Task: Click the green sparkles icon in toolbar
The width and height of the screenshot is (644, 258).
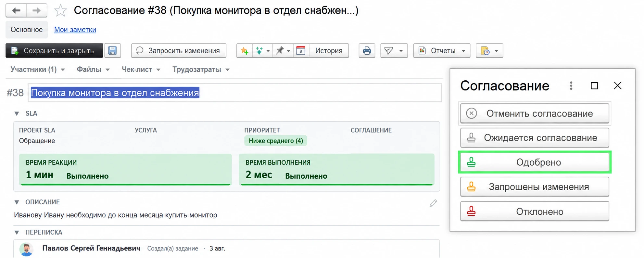Action: click(x=259, y=51)
